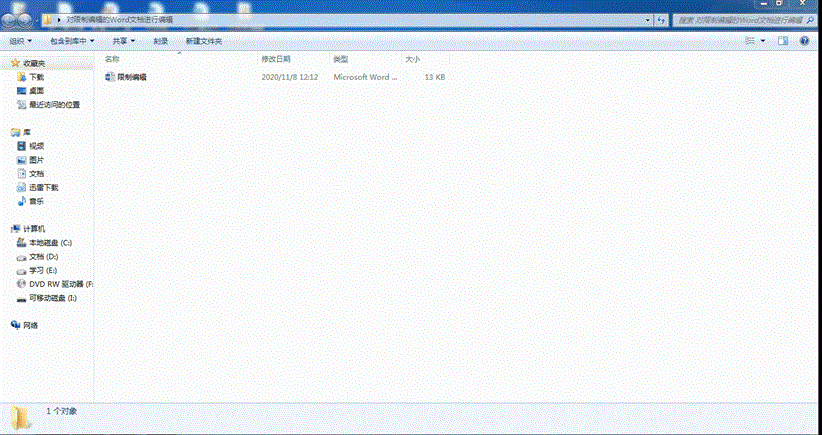Select the 限制编辑 Word document file
Screen dimensions: 822x435
click(131, 77)
